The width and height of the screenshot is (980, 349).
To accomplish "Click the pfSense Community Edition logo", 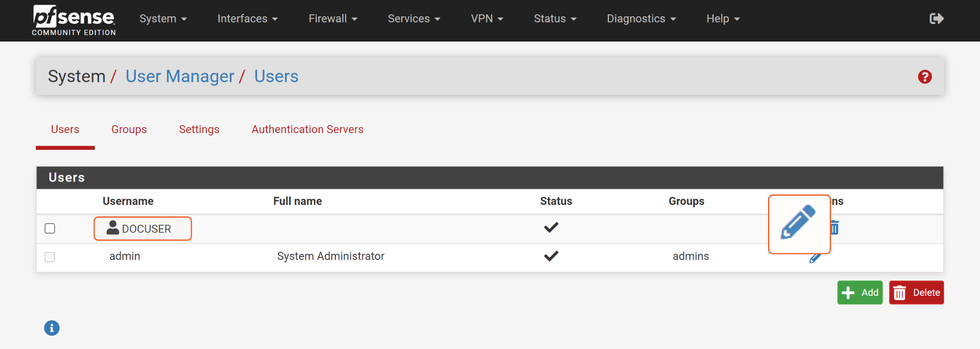I will click(x=74, y=20).
